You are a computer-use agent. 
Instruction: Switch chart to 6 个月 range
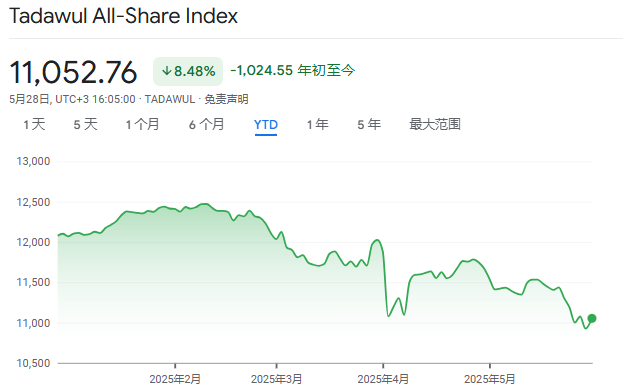coord(207,124)
